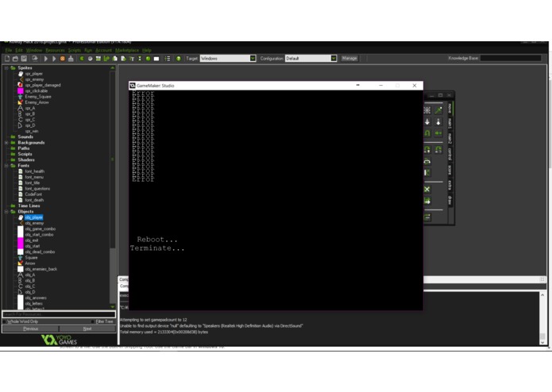Click the YoYo Games logo
This screenshot has height=392, width=552.
(x=59, y=340)
